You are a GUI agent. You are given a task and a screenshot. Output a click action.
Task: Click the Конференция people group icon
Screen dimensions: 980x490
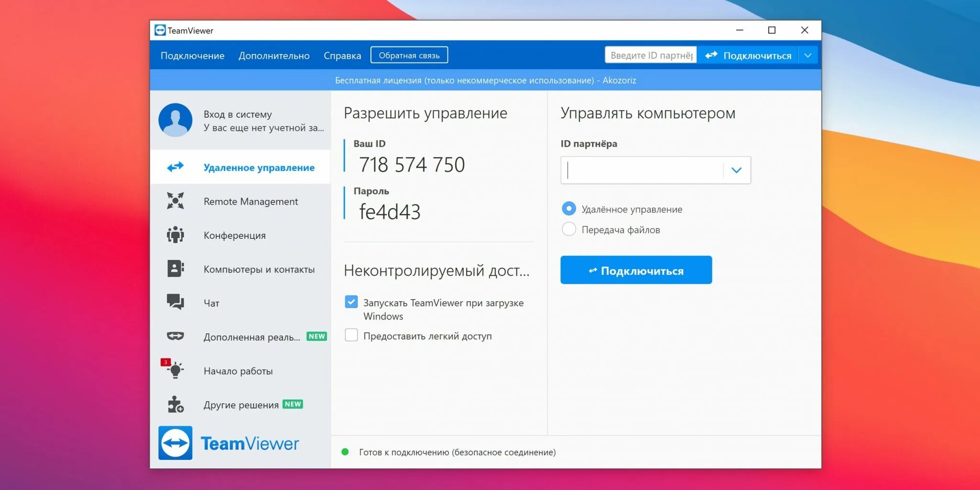point(175,235)
